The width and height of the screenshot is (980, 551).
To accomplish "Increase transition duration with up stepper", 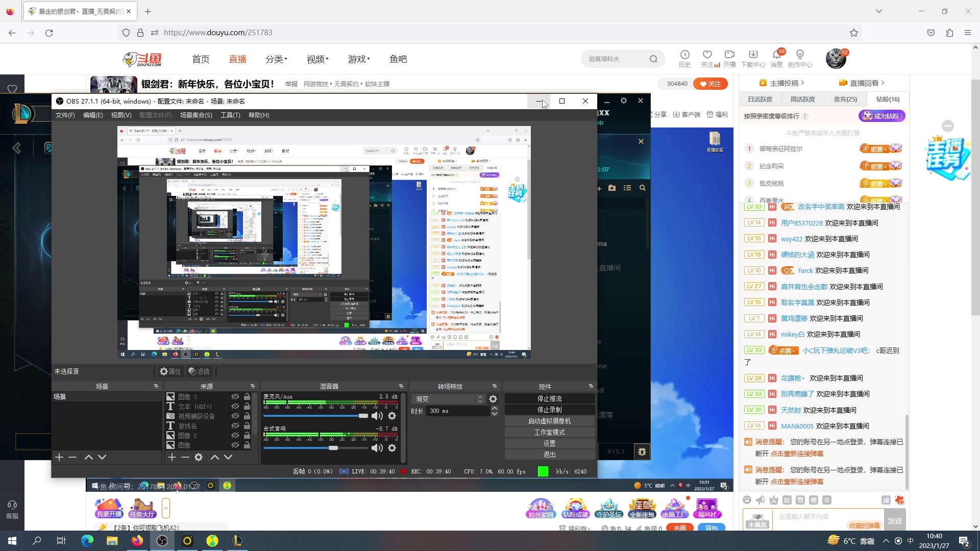I will click(x=494, y=408).
